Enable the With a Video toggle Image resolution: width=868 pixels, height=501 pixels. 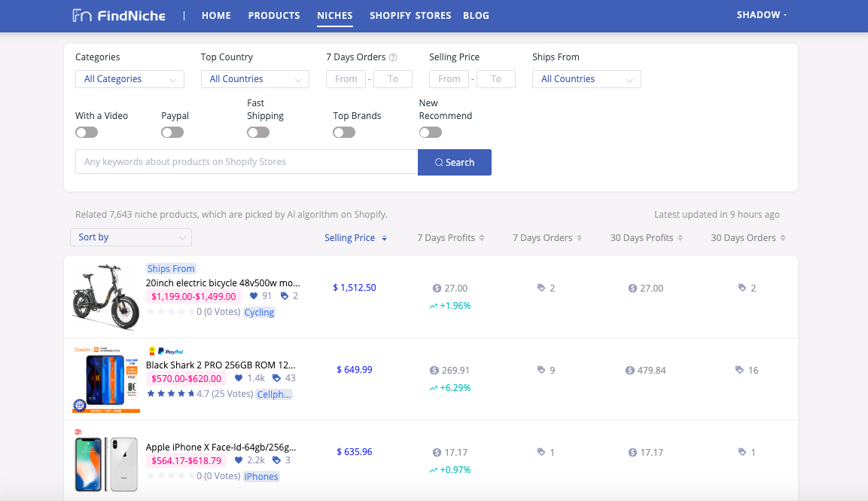coord(87,133)
